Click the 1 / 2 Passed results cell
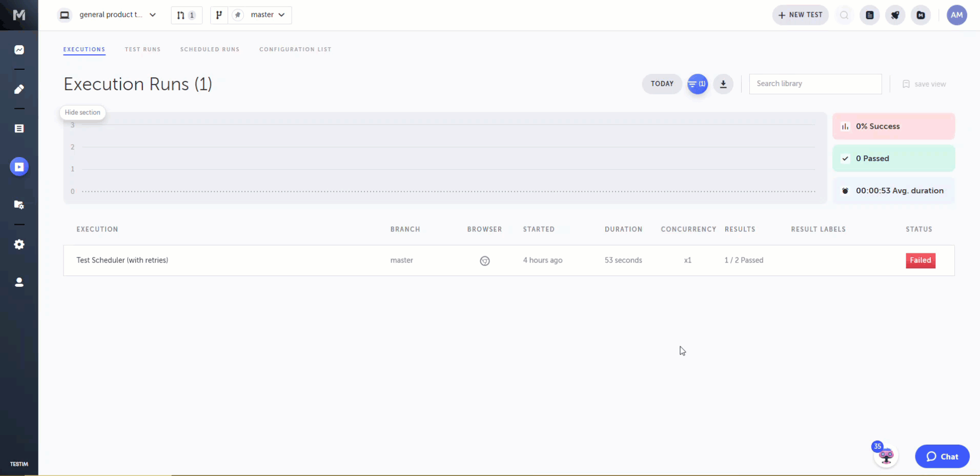980x476 pixels. pos(744,260)
